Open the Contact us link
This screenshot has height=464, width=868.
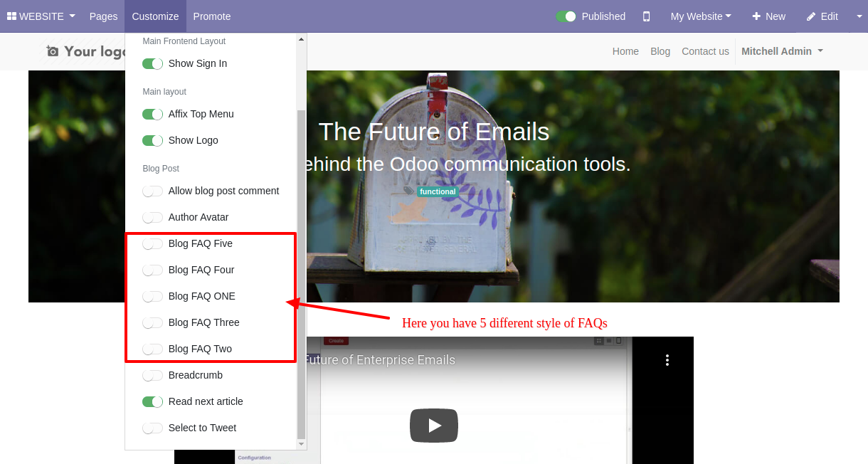pyautogui.click(x=705, y=51)
